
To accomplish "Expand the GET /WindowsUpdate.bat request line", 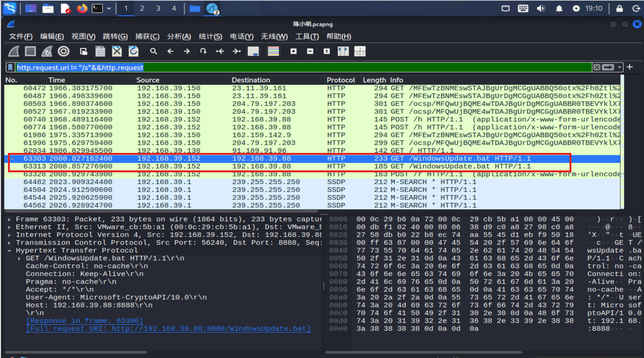I will coord(19,259).
